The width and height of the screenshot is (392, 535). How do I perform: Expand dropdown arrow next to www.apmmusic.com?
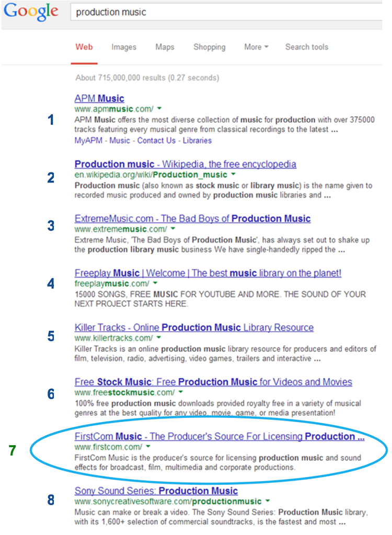coord(159,109)
